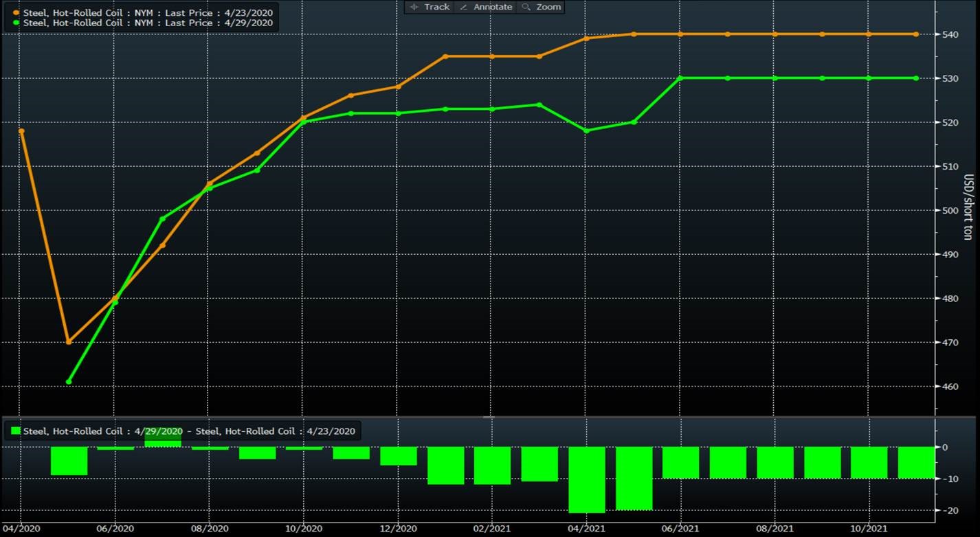
Task: Click the green 4/29/2020 legend dot
Action: (x=16, y=23)
